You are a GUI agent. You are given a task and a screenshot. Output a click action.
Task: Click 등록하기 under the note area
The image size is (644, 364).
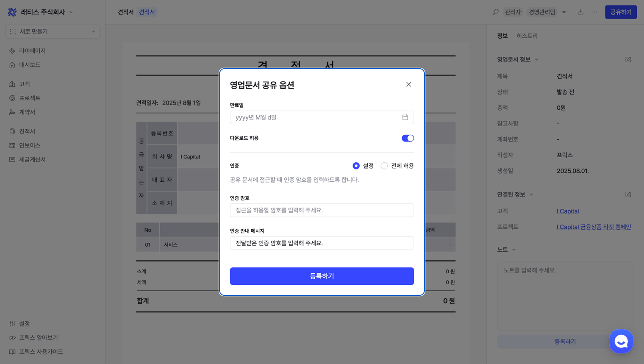pos(565,342)
